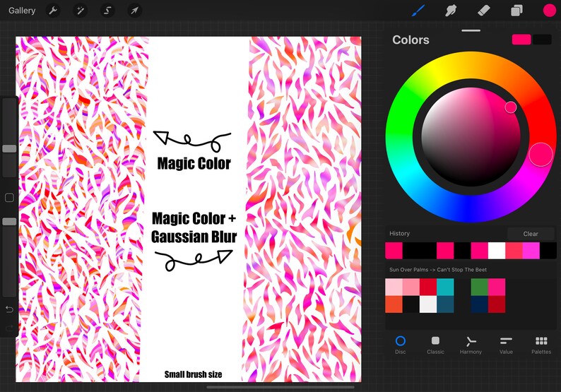Select the secondary black color swatch in Colors header
This screenshot has height=392, width=561.
(542, 40)
